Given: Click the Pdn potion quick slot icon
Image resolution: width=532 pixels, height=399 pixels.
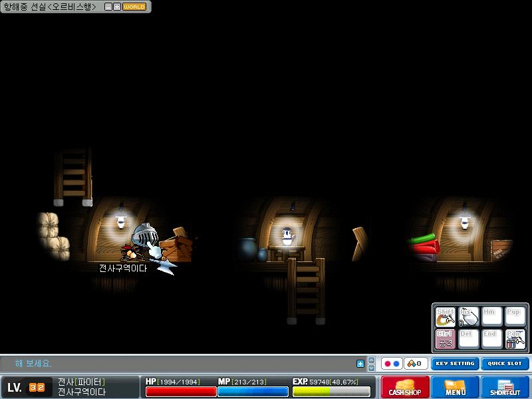Looking at the screenshot, I should [x=515, y=339].
